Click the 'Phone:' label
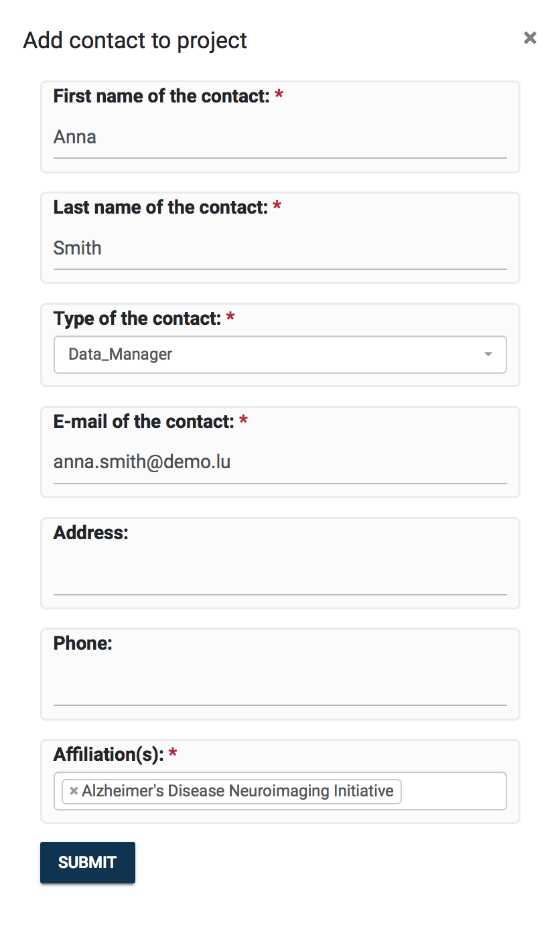 coord(82,644)
